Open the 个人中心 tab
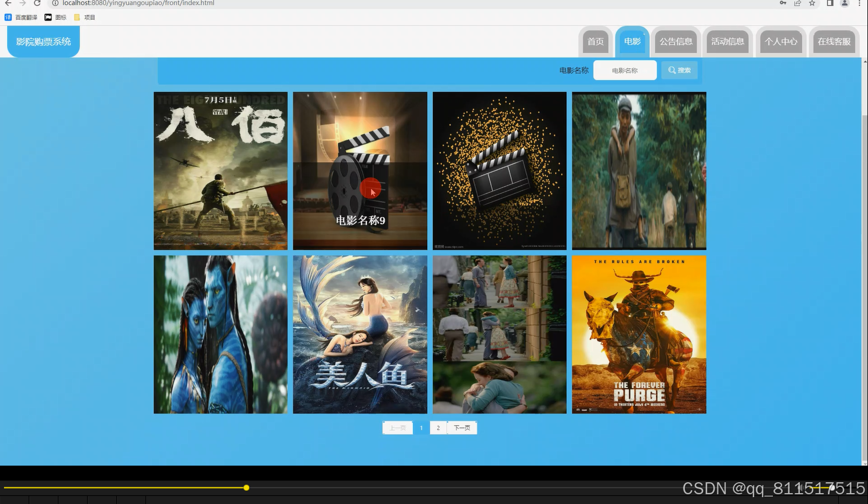 [x=781, y=41]
